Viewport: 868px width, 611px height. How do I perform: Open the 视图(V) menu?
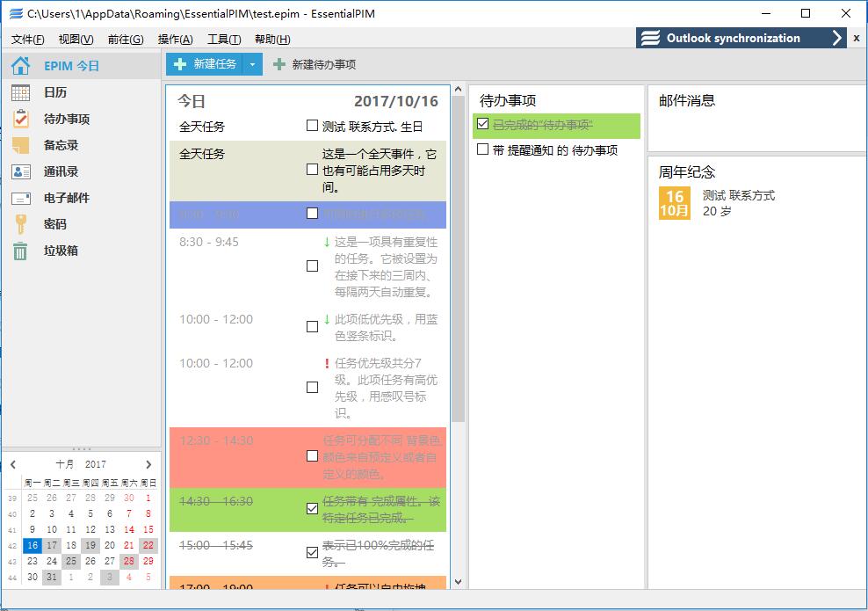pyautogui.click(x=76, y=40)
